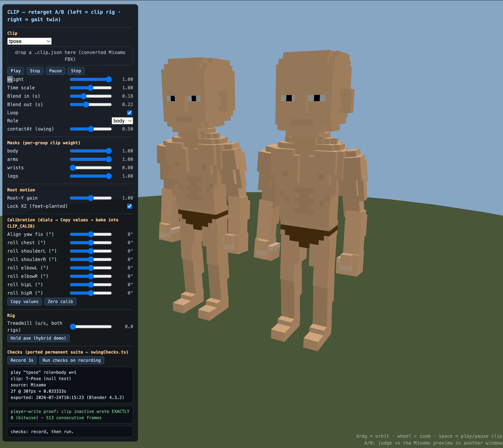Adjust the roll shoulderR slider
This screenshot has height=448, width=503.
(91, 259)
